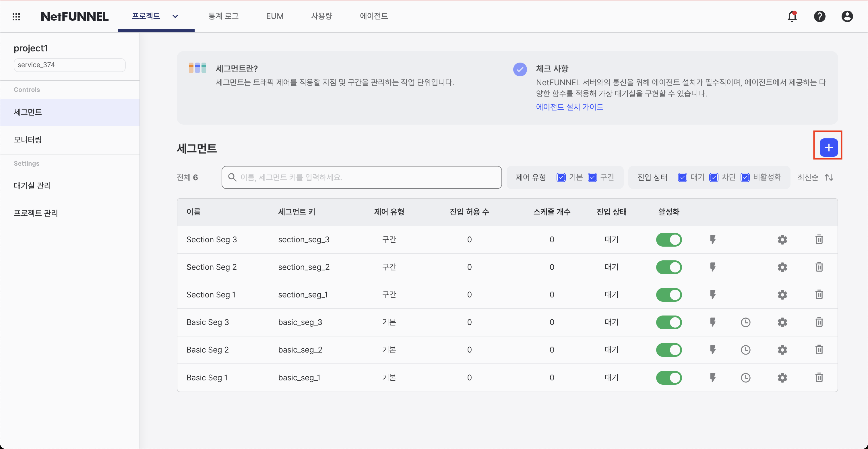This screenshot has width=868, height=449.
Task: Open the app grid icon next to NetFUNNEL logo
Action: tap(16, 16)
